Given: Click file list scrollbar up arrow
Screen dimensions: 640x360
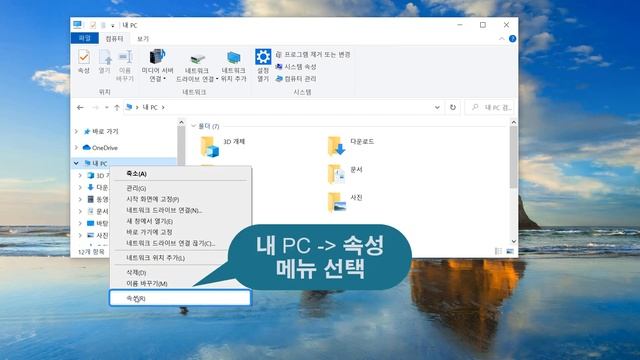Looking at the screenshot, I should [x=513, y=122].
